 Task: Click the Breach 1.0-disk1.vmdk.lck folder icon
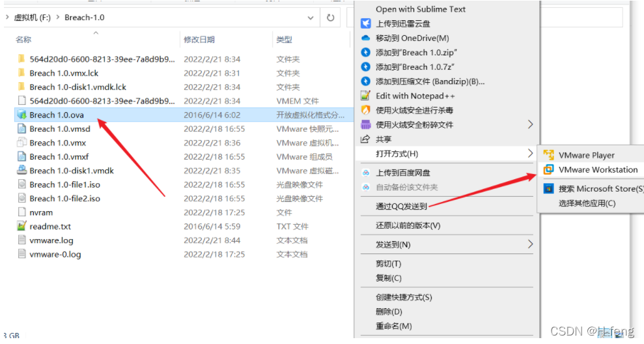(x=21, y=87)
